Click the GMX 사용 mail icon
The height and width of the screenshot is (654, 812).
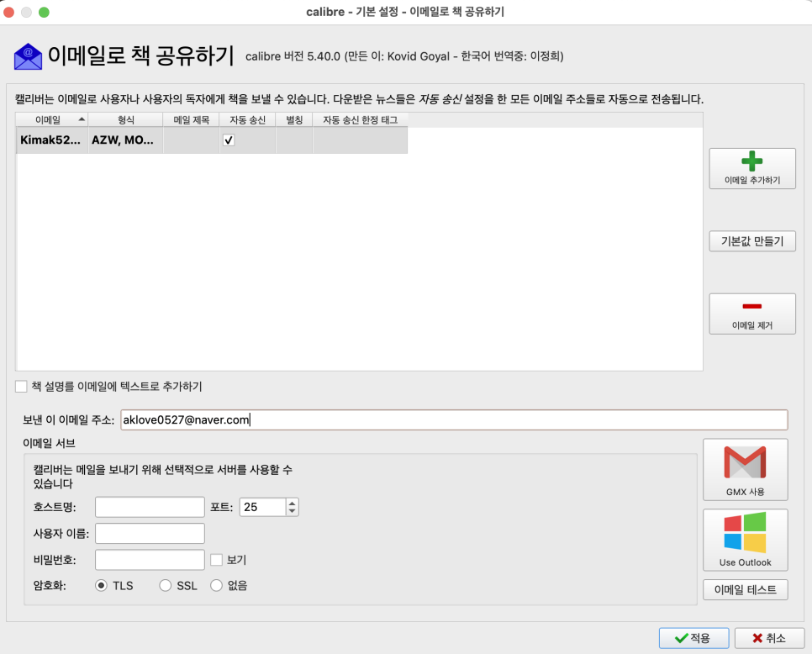pos(745,461)
